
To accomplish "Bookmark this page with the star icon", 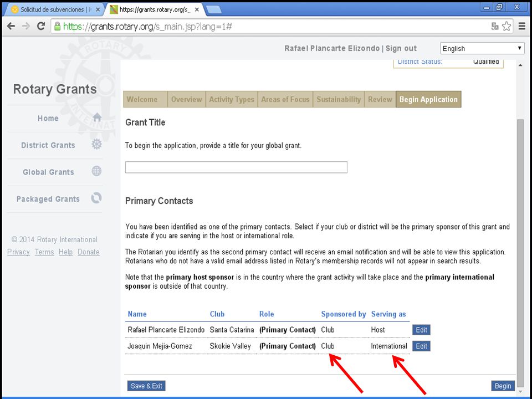I will tap(506, 26).
